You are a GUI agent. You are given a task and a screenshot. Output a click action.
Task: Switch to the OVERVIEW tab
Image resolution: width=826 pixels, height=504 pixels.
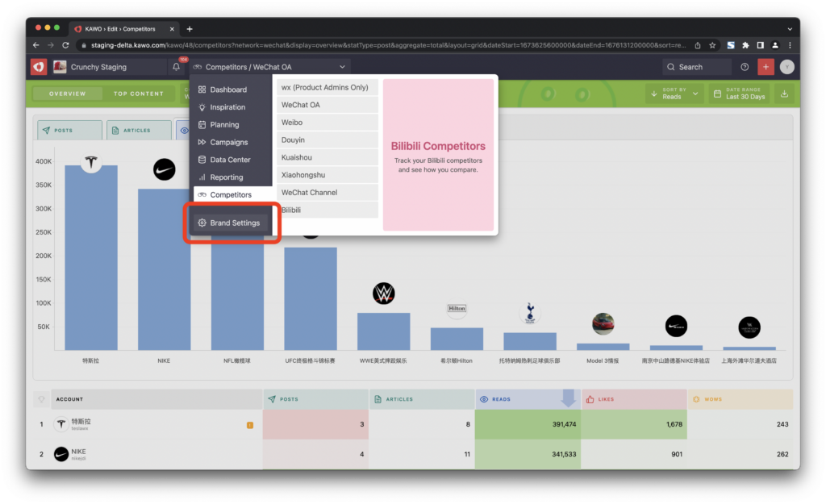coord(67,94)
